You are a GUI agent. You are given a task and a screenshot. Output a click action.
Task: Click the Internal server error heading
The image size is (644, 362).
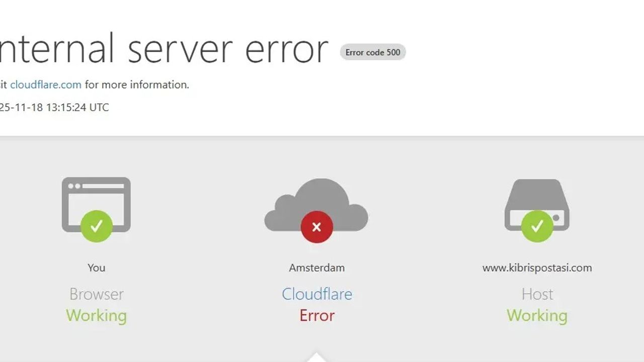point(164,49)
